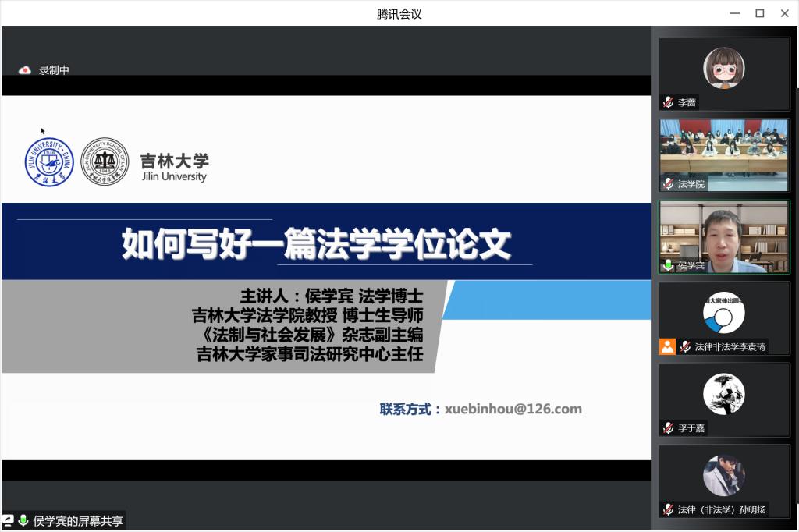Click muted mic icon next to 法学院

pyautogui.click(x=668, y=184)
